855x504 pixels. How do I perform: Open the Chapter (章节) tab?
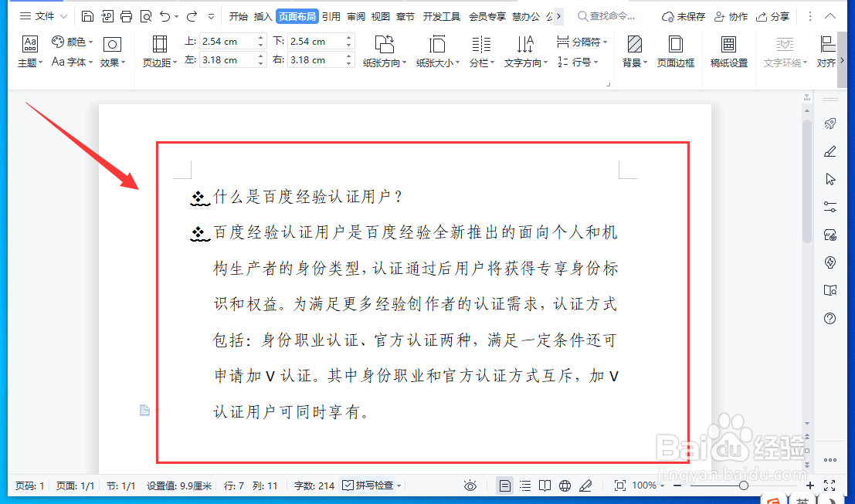405,16
